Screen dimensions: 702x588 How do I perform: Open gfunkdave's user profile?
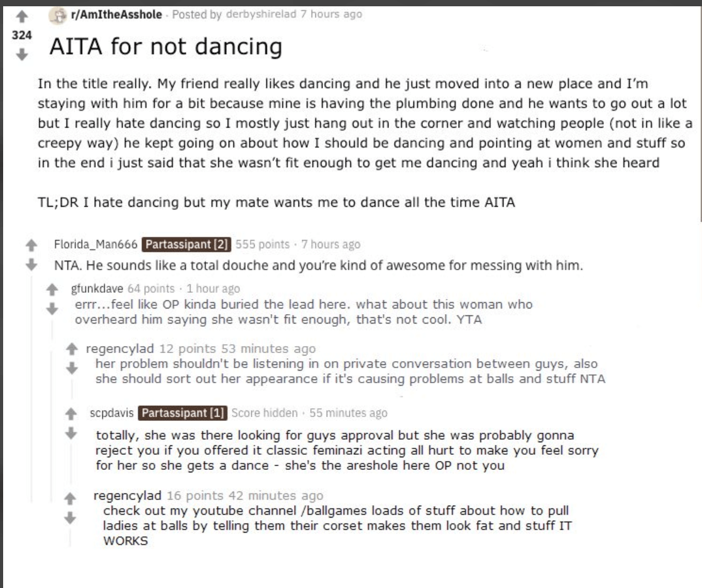coord(97,288)
